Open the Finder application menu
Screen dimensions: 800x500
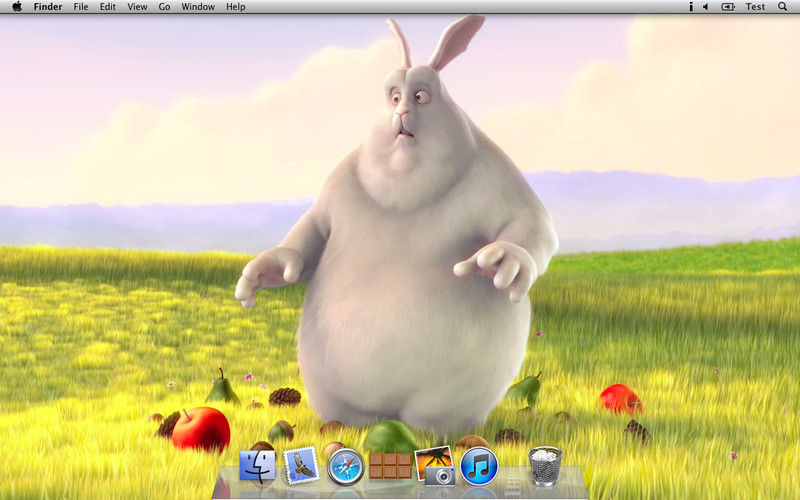tap(48, 7)
